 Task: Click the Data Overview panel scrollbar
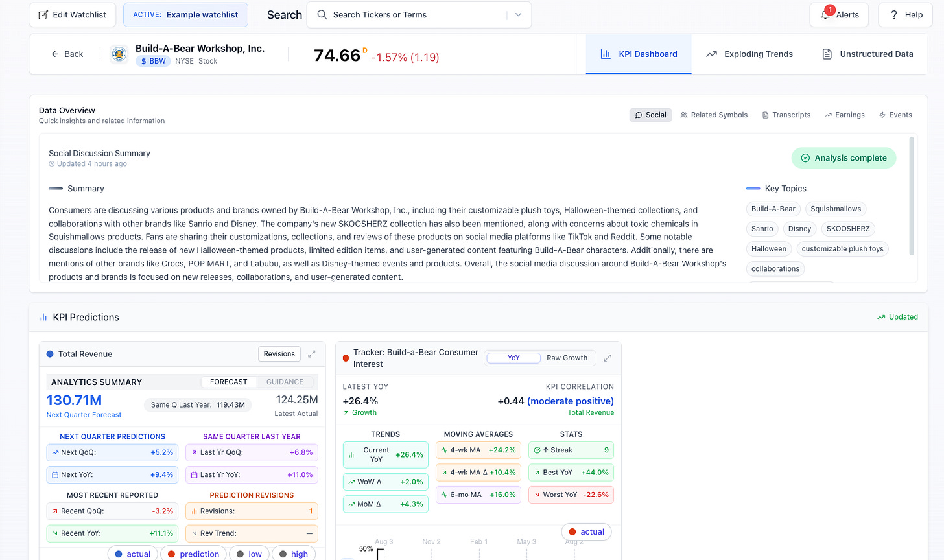point(912,196)
